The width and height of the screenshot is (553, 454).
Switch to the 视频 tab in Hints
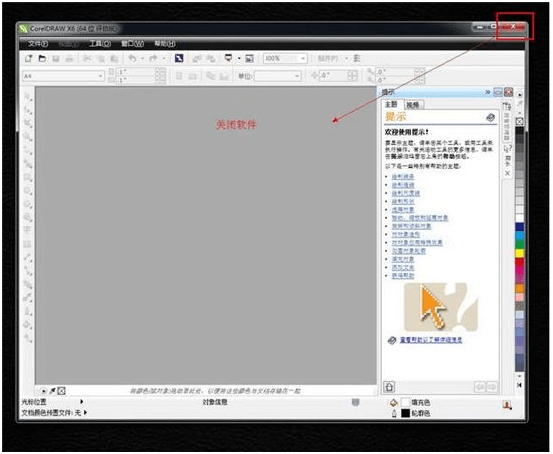[413, 105]
